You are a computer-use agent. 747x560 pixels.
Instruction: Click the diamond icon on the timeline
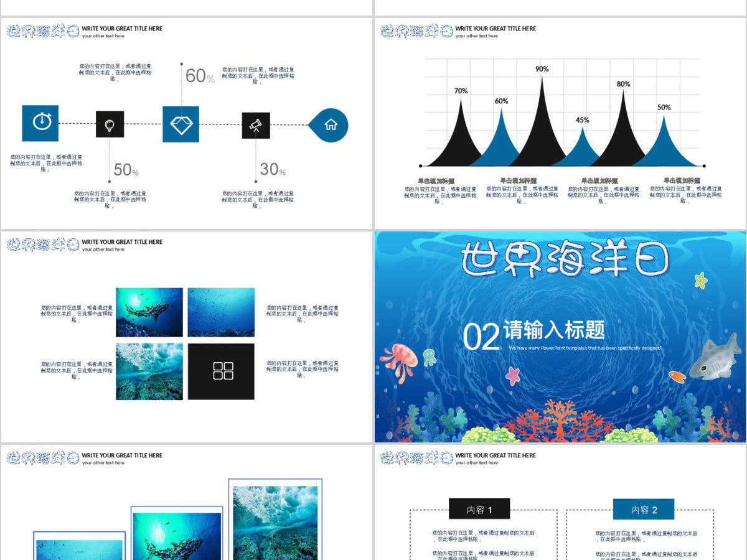pos(181,124)
